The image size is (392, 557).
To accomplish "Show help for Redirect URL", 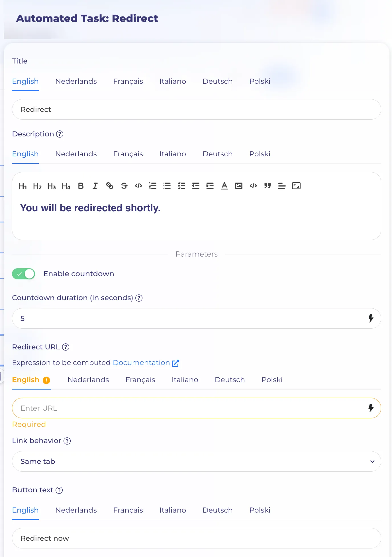I will click(x=66, y=347).
